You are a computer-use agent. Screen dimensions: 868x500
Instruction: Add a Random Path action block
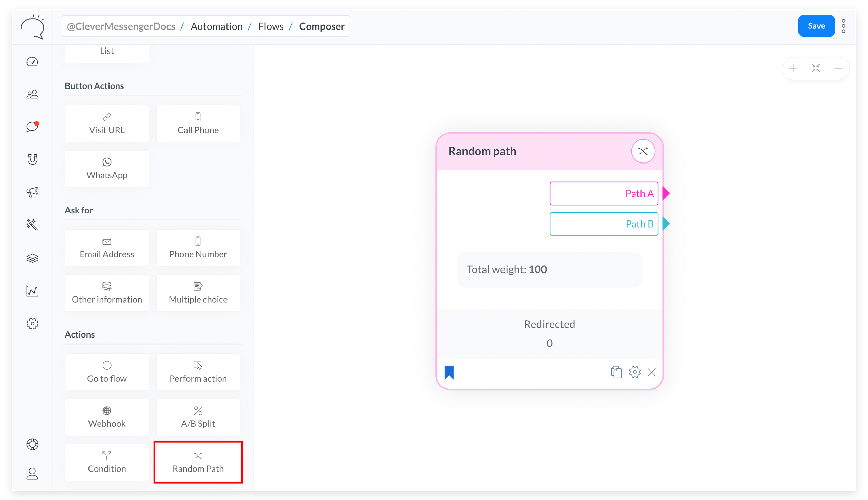[198, 462]
